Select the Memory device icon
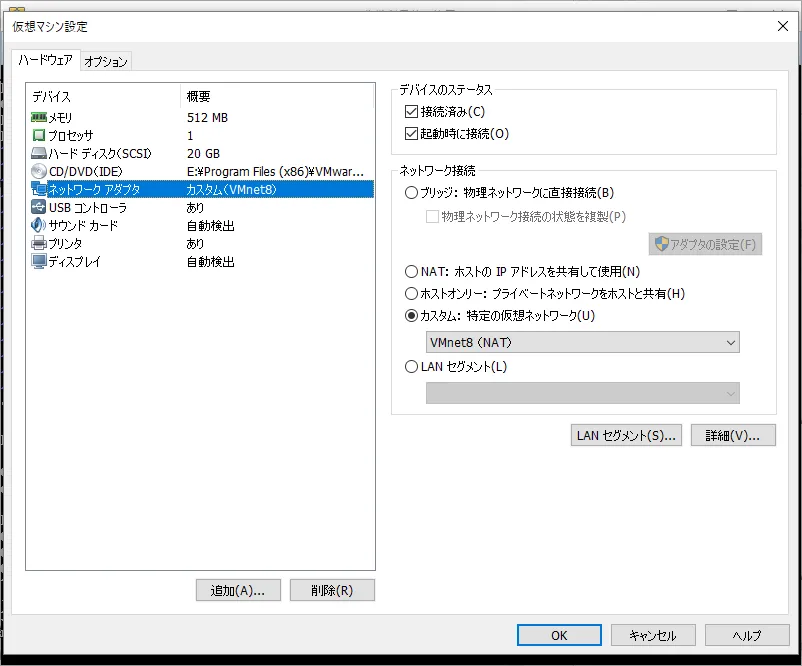 coord(39,118)
